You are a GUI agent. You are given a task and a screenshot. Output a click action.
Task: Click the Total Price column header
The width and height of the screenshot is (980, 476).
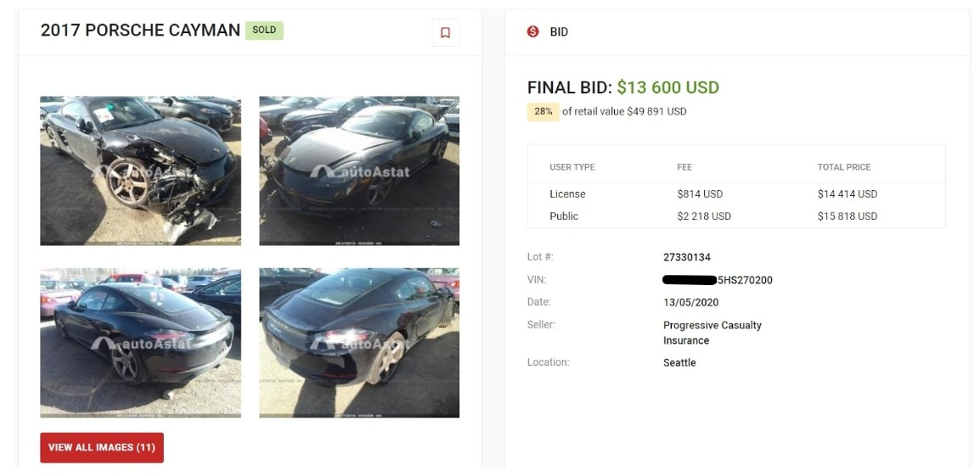[843, 167]
